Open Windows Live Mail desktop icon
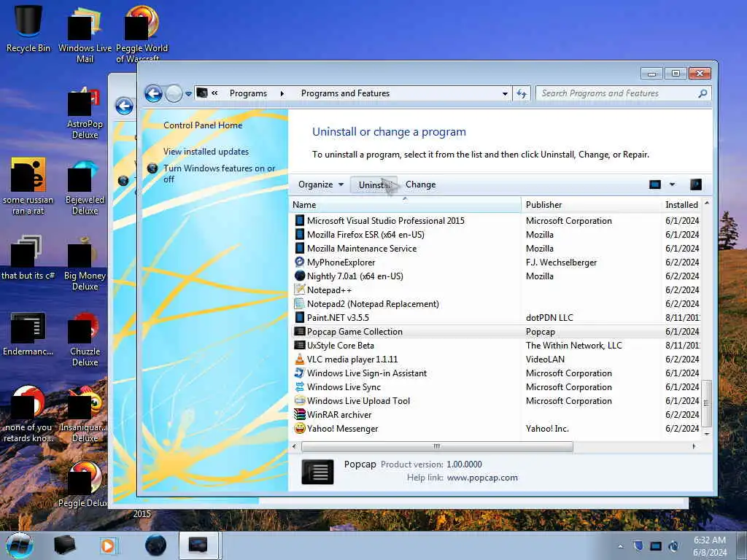The image size is (747, 560). coord(85,34)
